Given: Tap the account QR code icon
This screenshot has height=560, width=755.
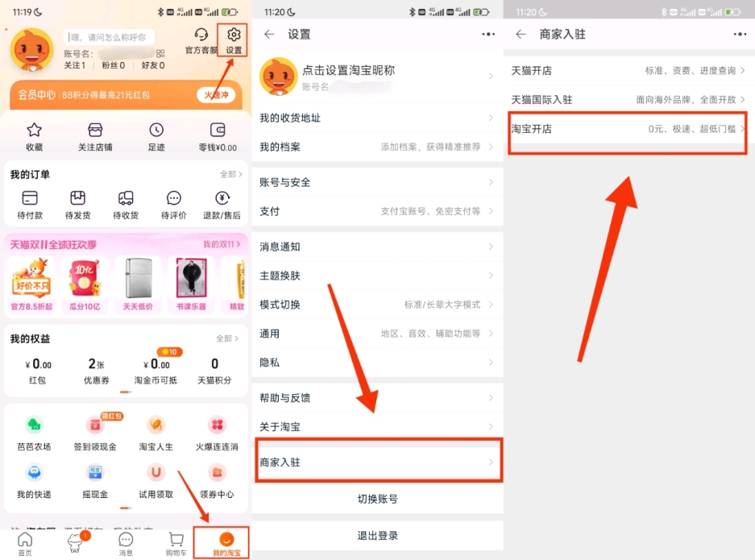Looking at the screenshot, I should tap(160, 53).
